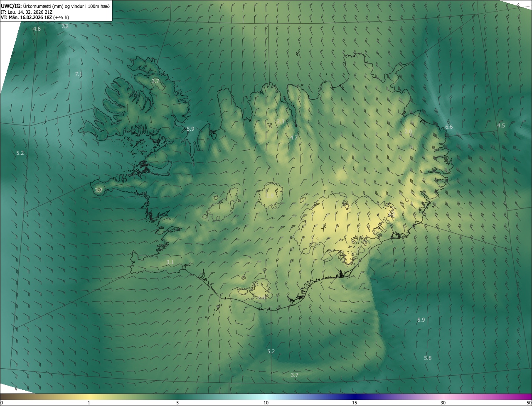The height and width of the screenshot is (406, 532).
Task: Click the '15' tick on the color scale
Action: tap(355, 403)
